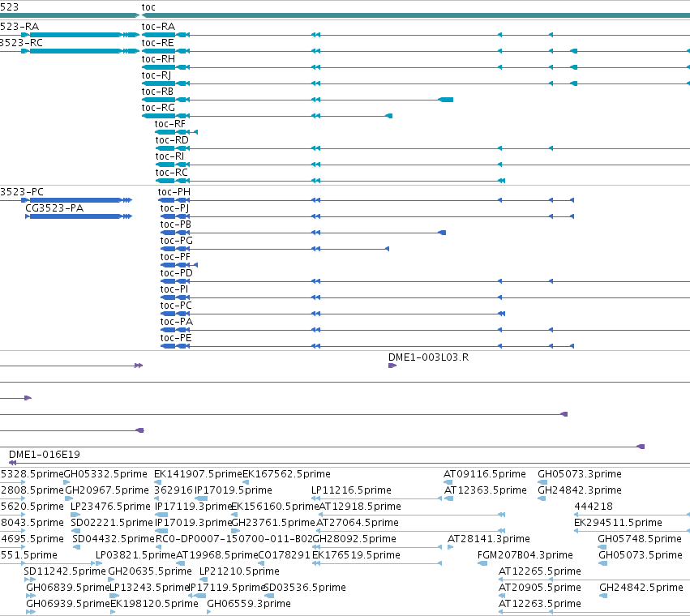690x616 pixels.
Task: Click EST label SD02221.5prime
Action: pyautogui.click(x=112, y=523)
